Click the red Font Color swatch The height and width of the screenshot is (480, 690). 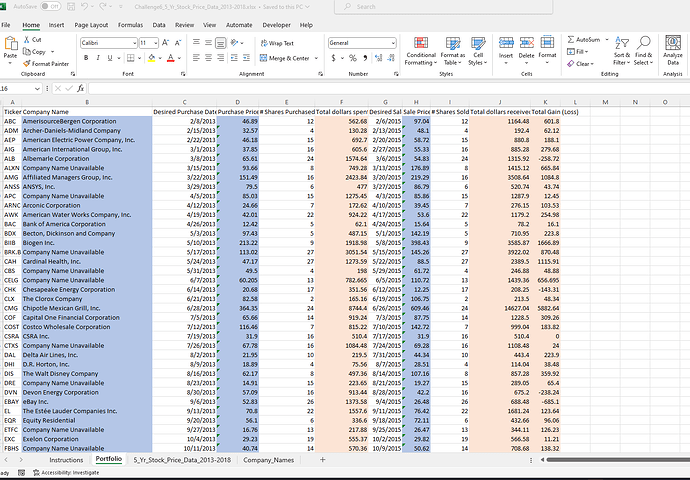pos(171,58)
